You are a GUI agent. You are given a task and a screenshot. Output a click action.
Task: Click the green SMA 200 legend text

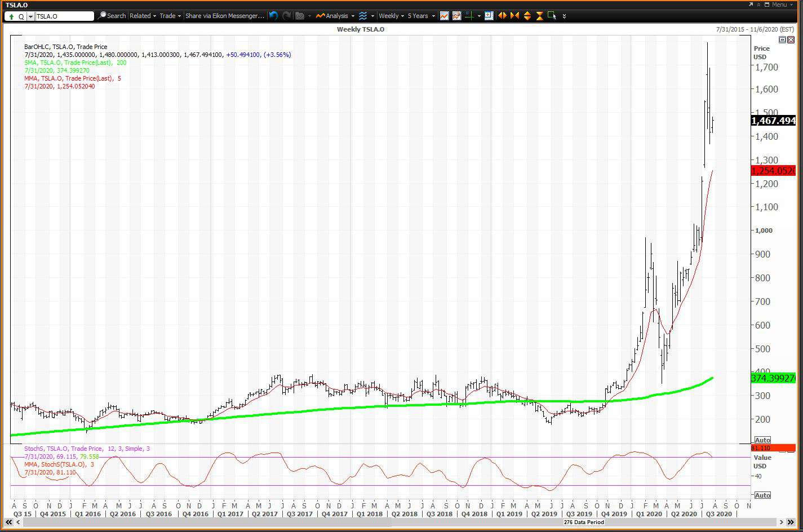[x=76, y=63]
